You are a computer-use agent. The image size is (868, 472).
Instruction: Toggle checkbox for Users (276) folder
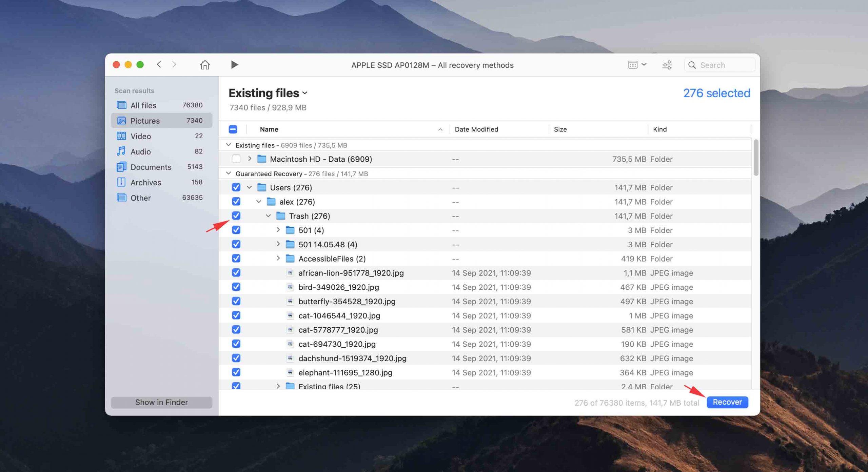(x=236, y=187)
